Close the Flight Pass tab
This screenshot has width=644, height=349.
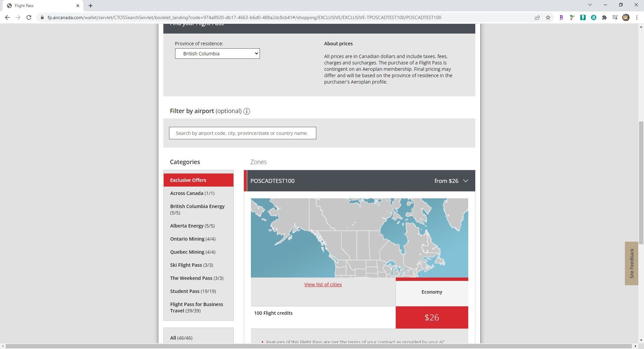[78, 6]
